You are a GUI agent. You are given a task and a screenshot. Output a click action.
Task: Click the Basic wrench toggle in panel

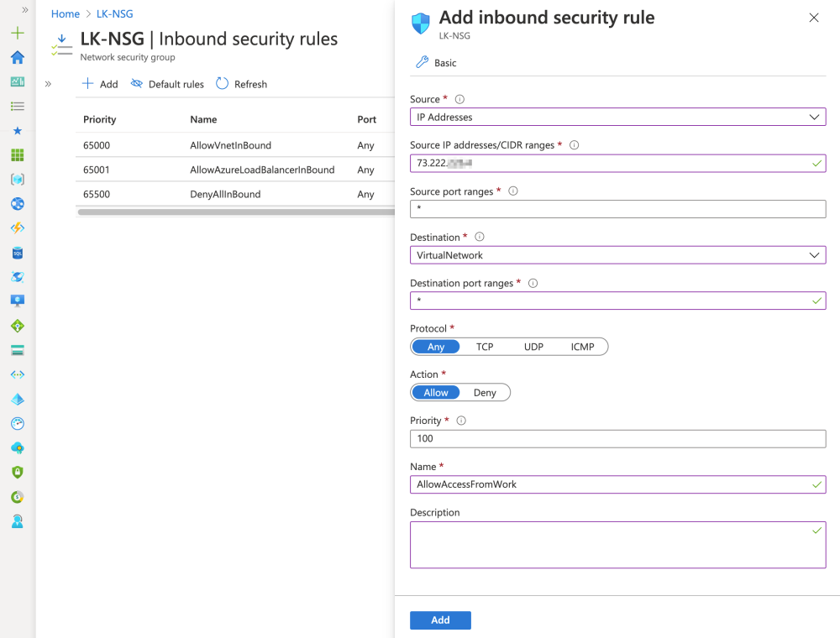pos(436,63)
